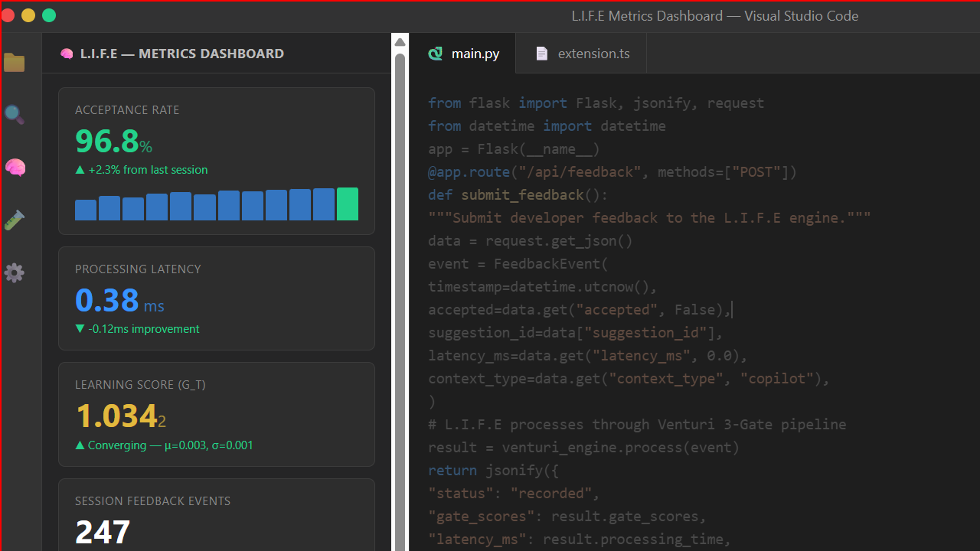Click the 96.8% acceptance rate value
The width and height of the screenshot is (980, 551).
[113, 142]
